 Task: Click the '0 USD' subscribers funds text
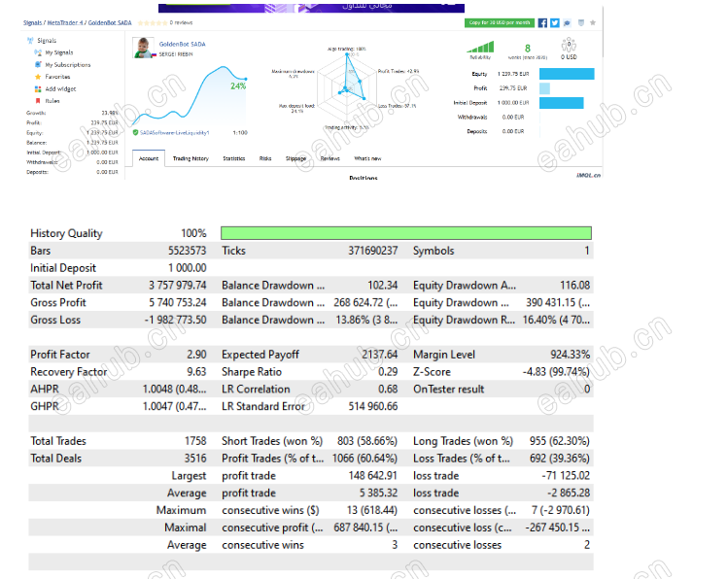point(569,57)
